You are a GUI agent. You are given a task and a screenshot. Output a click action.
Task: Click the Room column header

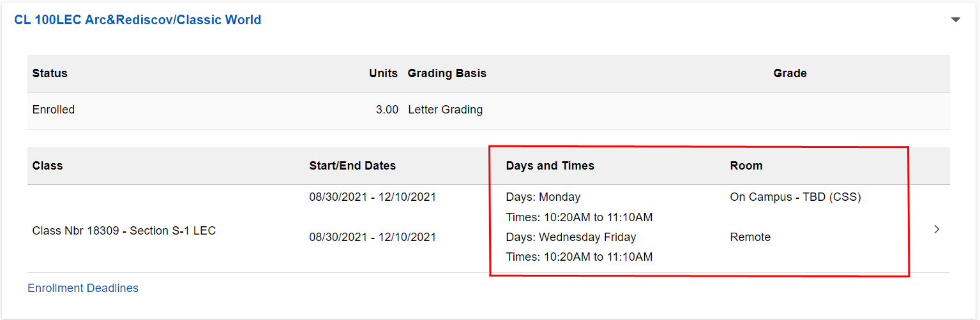746,166
